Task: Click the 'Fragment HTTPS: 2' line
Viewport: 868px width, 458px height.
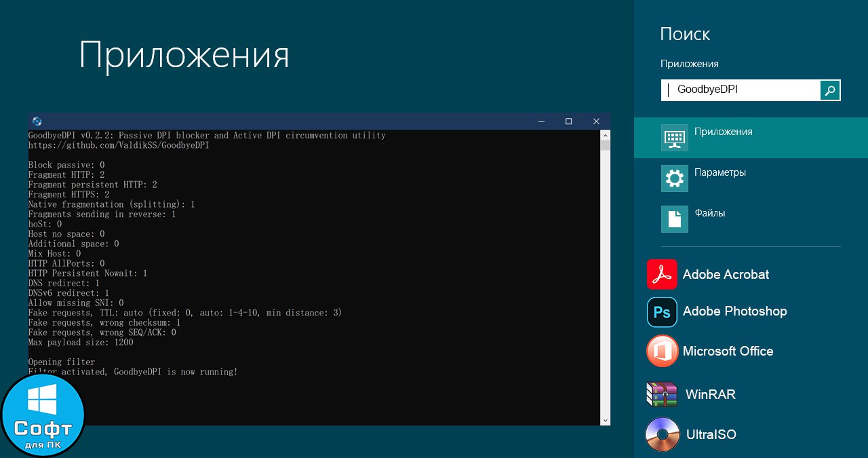Action: [x=68, y=195]
